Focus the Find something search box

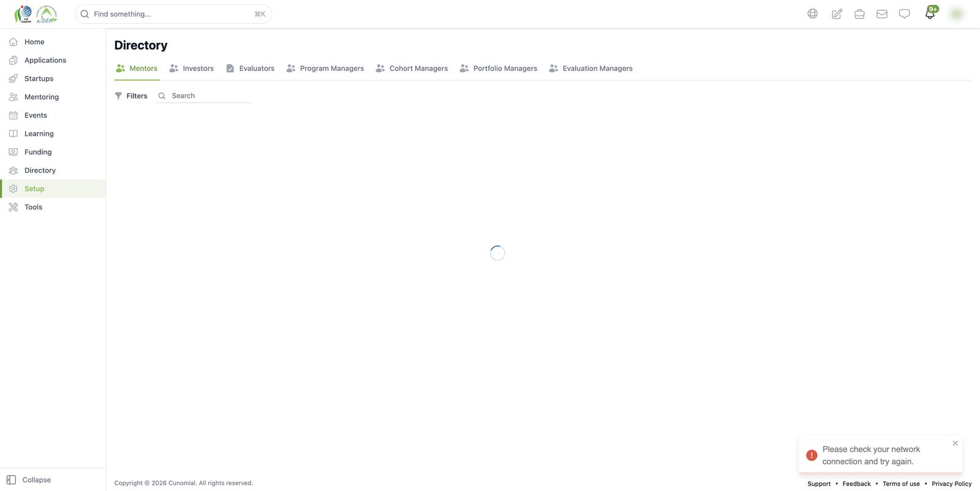tap(173, 14)
